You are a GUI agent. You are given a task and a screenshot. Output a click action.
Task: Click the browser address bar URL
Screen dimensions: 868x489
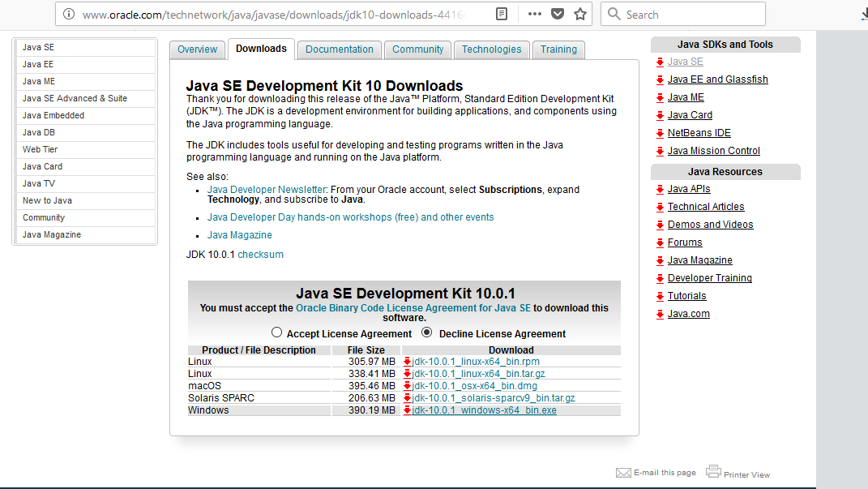click(274, 15)
